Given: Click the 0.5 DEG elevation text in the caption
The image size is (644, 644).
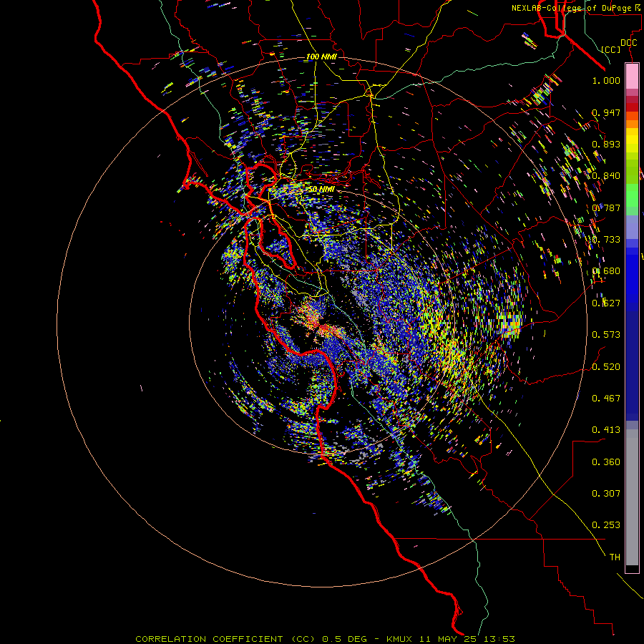Looking at the screenshot, I should pyautogui.click(x=344, y=639).
